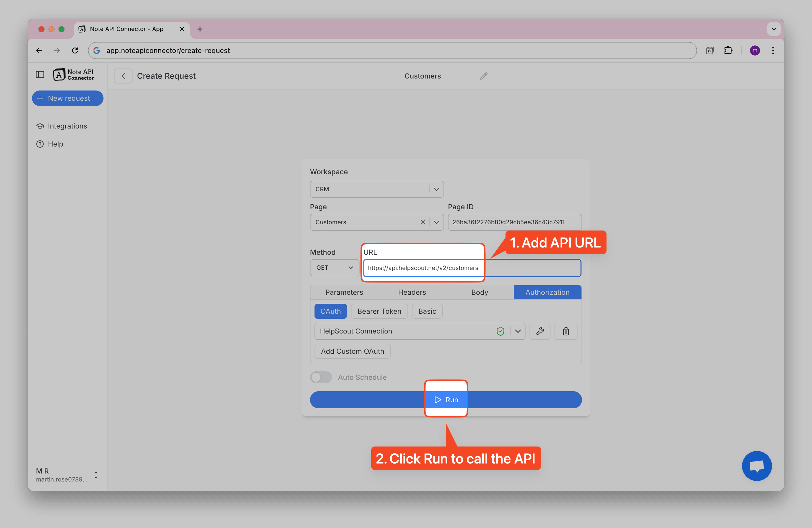
Task: Open the GET method dropdown
Action: click(334, 268)
